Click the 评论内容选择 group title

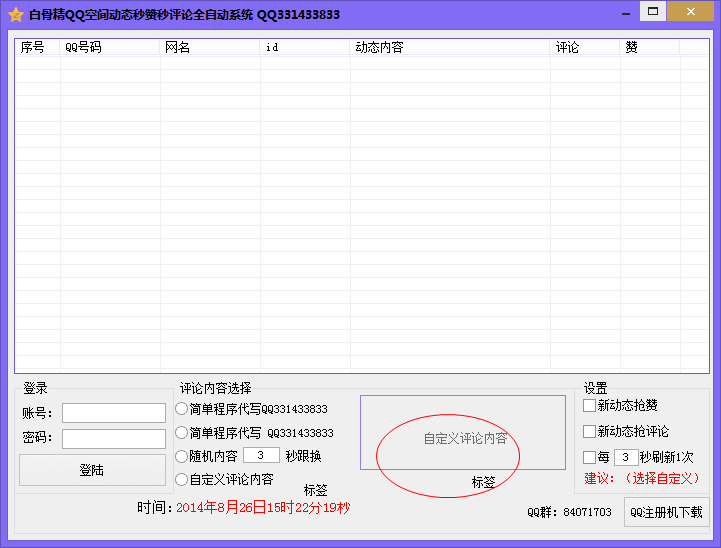(x=215, y=388)
